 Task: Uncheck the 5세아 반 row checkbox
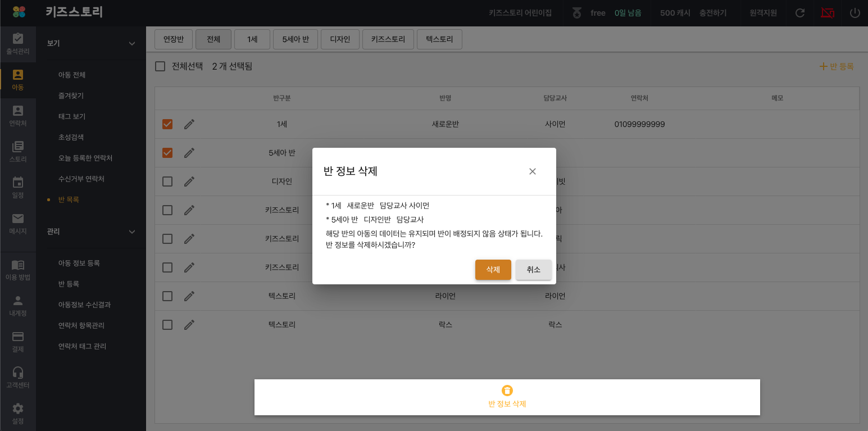click(167, 153)
